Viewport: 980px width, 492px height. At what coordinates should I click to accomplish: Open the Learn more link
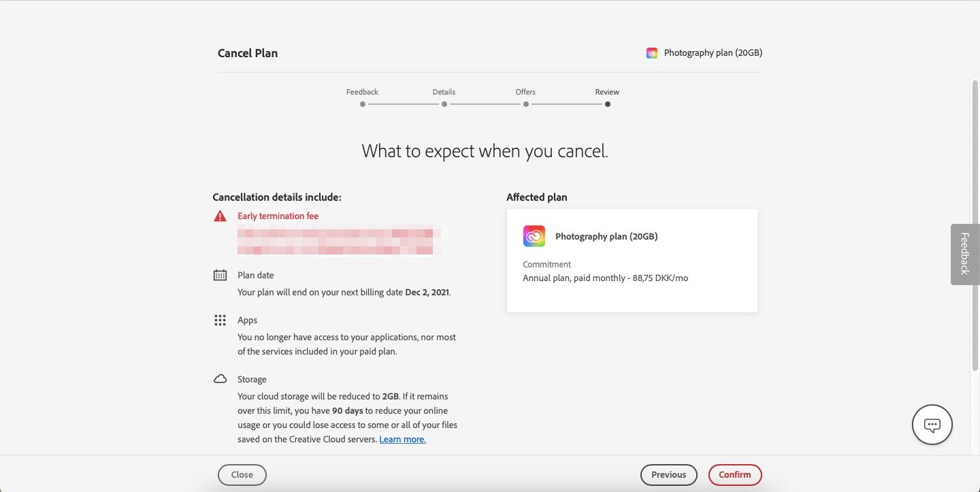click(x=402, y=440)
